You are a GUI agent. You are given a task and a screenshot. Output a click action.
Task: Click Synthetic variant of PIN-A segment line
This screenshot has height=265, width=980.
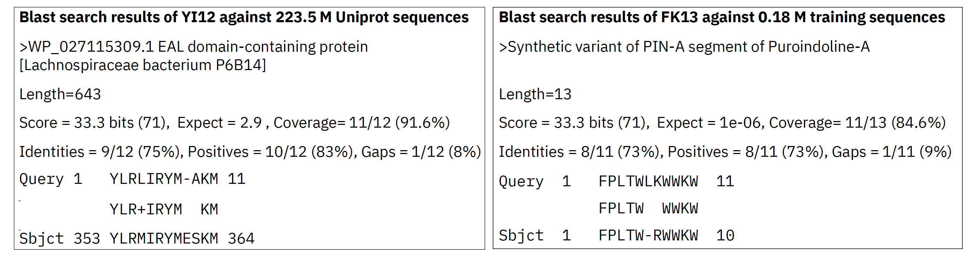pyautogui.click(x=684, y=47)
